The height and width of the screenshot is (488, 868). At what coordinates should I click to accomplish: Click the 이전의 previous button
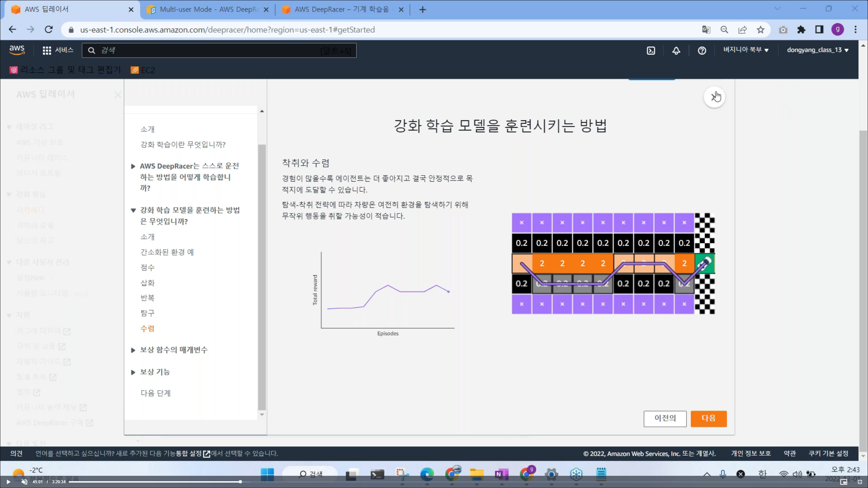665,418
